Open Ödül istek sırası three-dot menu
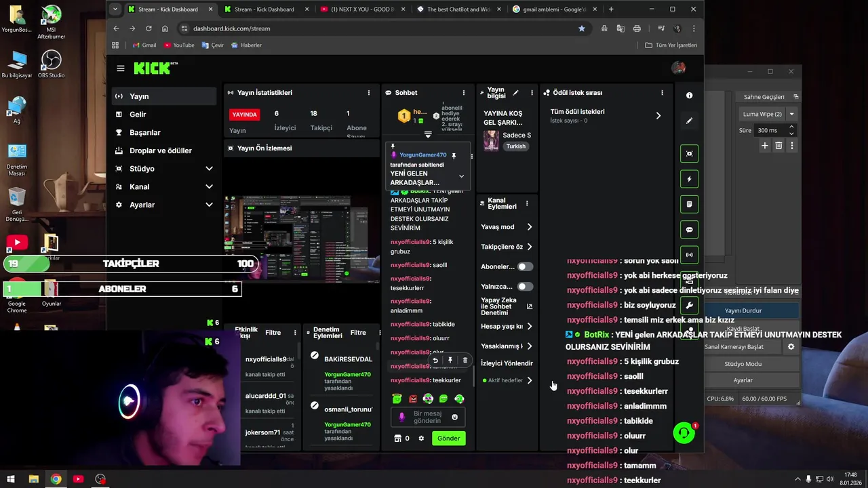868x488 pixels. point(662,93)
